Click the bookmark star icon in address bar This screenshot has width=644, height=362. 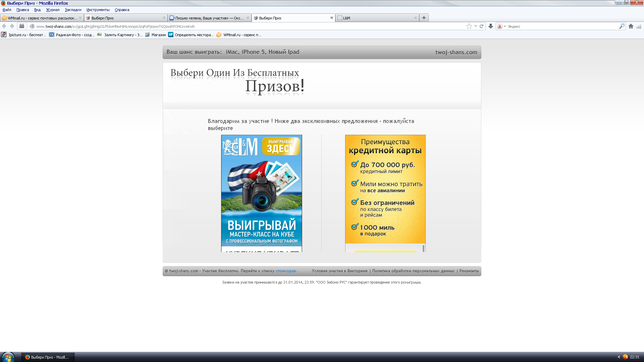[469, 26]
